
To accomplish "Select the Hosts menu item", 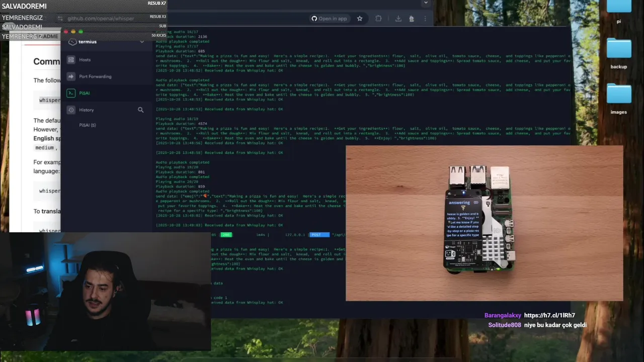I will click(85, 60).
